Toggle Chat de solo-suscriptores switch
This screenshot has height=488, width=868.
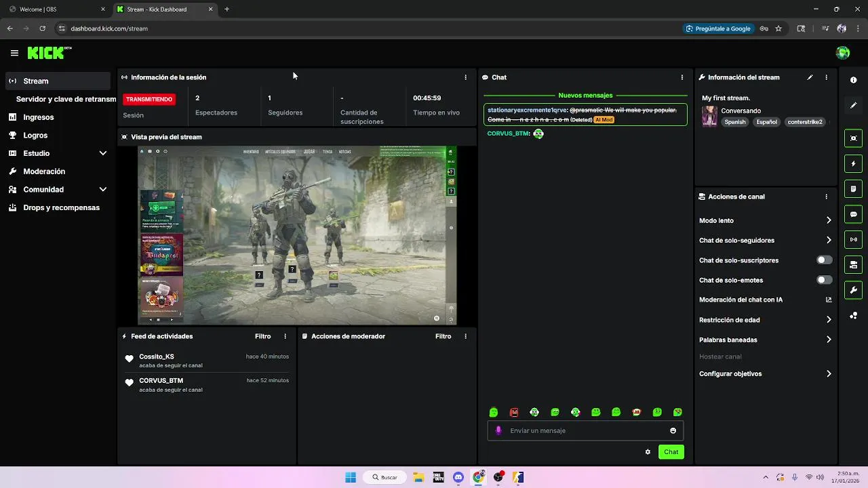[x=824, y=260]
